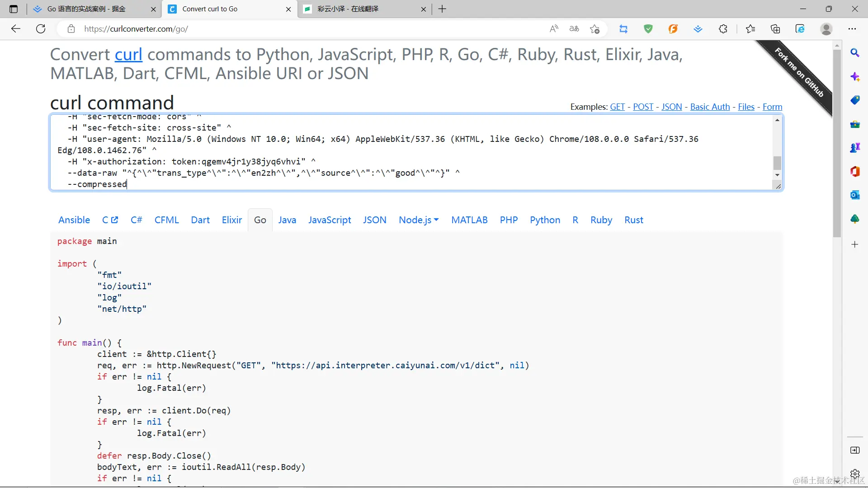Load the Basic Auth example
868x488 pixels.
coord(710,107)
